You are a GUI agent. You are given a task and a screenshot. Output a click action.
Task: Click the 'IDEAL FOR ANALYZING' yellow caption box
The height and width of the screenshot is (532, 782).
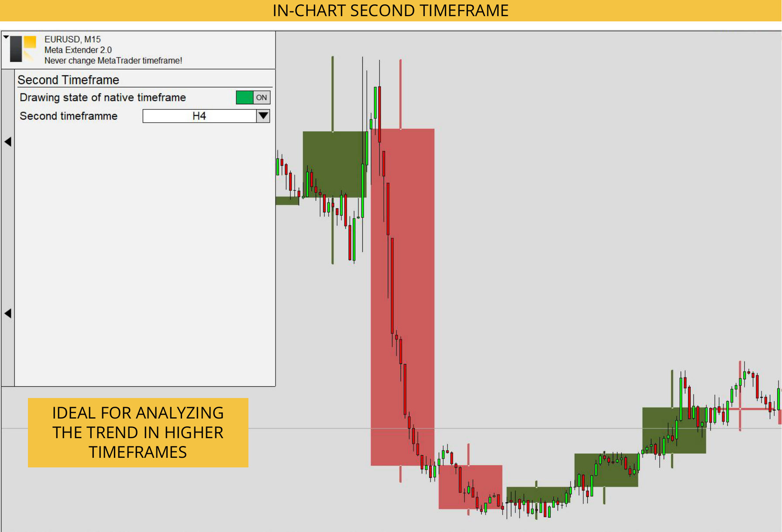(x=138, y=432)
